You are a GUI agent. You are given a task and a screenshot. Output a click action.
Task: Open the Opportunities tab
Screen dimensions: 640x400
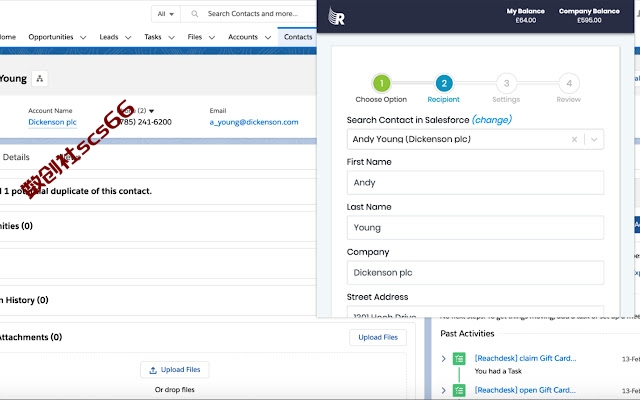point(51,37)
